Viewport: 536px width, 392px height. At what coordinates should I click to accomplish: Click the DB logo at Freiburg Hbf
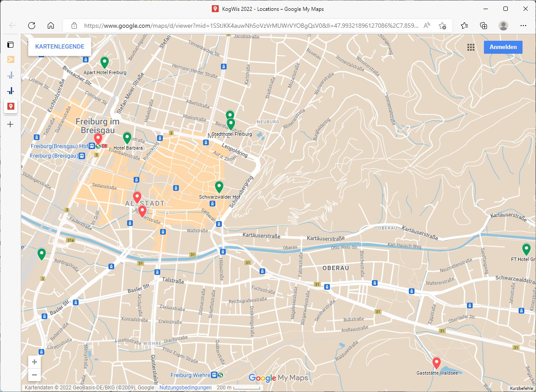105,146
